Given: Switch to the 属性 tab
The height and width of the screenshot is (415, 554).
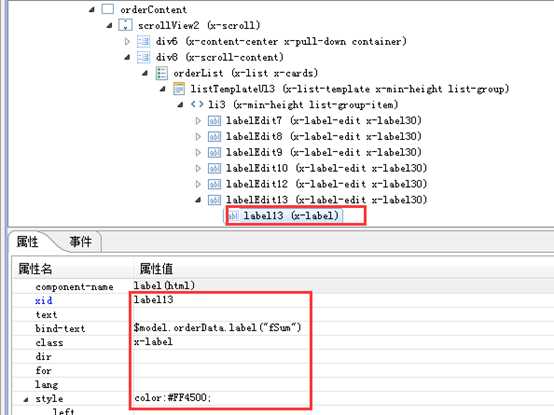Looking at the screenshot, I should [x=28, y=242].
